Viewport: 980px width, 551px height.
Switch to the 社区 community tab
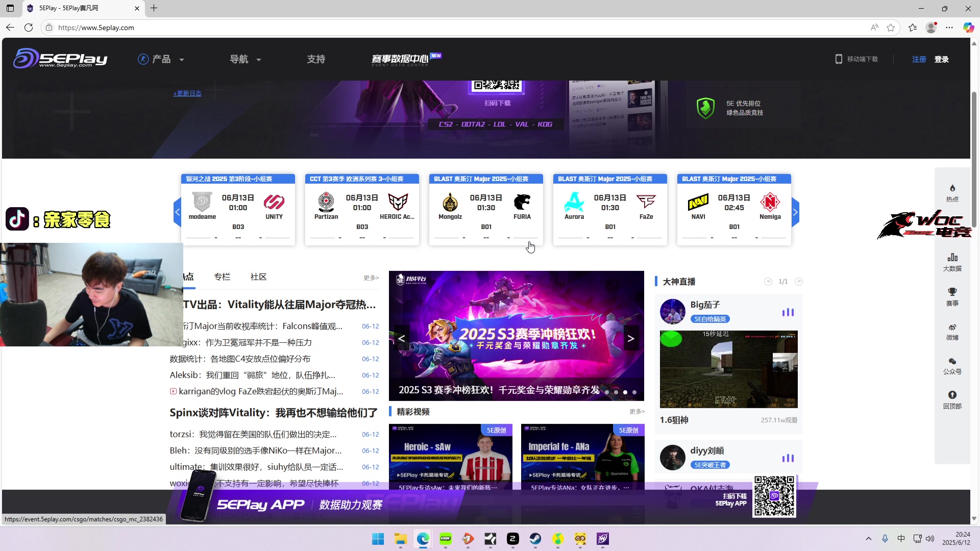pos(258,277)
